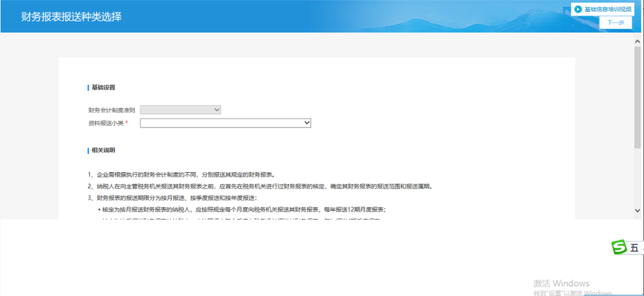Click the play icon beside 基础信息培训视频
Viewport: 644px width, 296px height.
pos(578,9)
